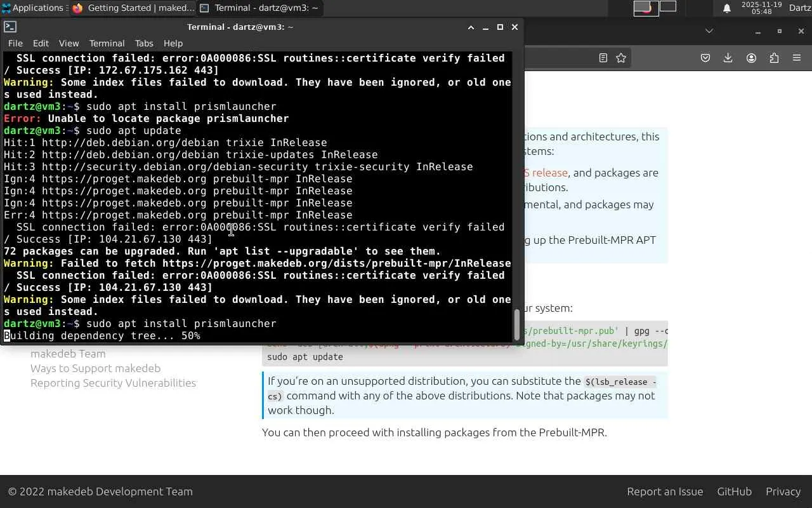812x508 pixels.
Task: Open the Privacy footer link
Action: 783,491
